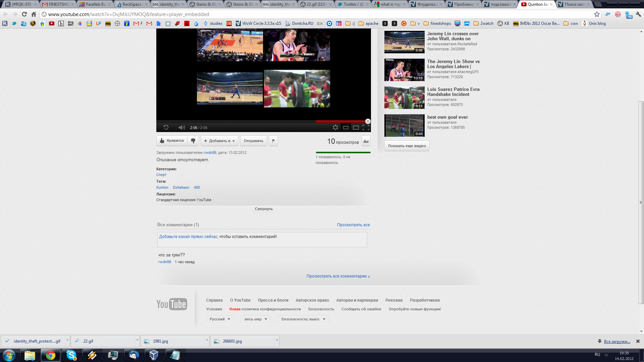The width and height of the screenshot is (644, 362).
Task: Open the Русский language dropdown
Action: pyautogui.click(x=220, y=319)
